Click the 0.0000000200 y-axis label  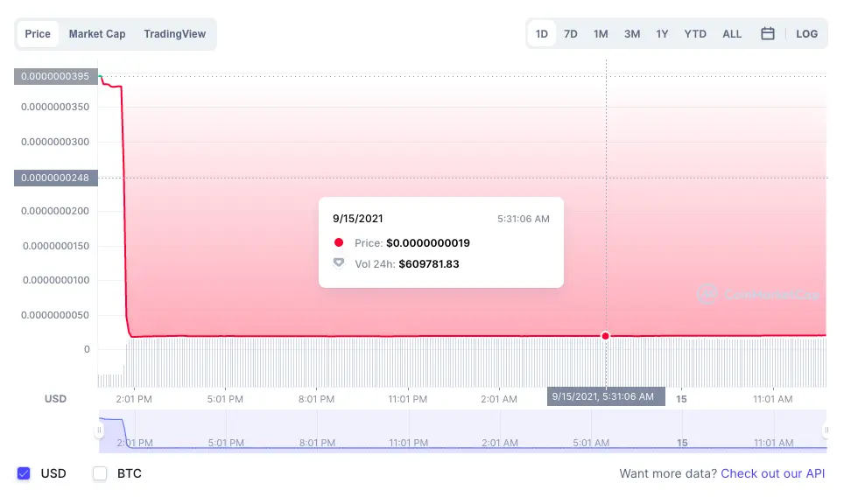click(x=55, y=211)
